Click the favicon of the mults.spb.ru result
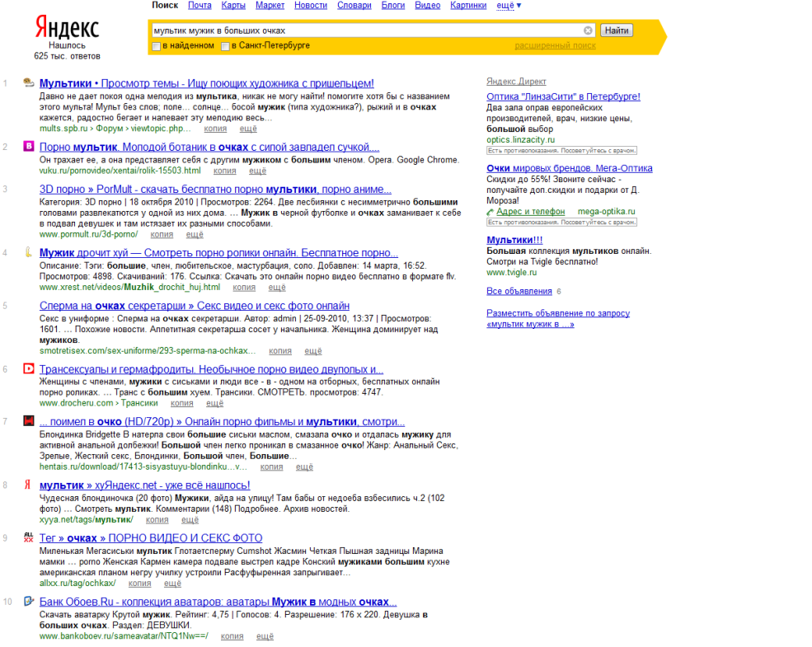 28,83
